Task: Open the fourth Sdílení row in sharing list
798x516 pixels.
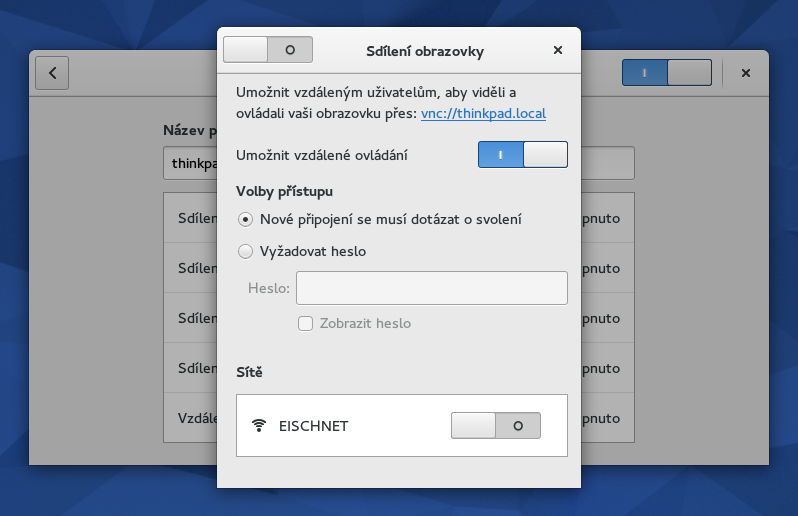Action: 195,368
